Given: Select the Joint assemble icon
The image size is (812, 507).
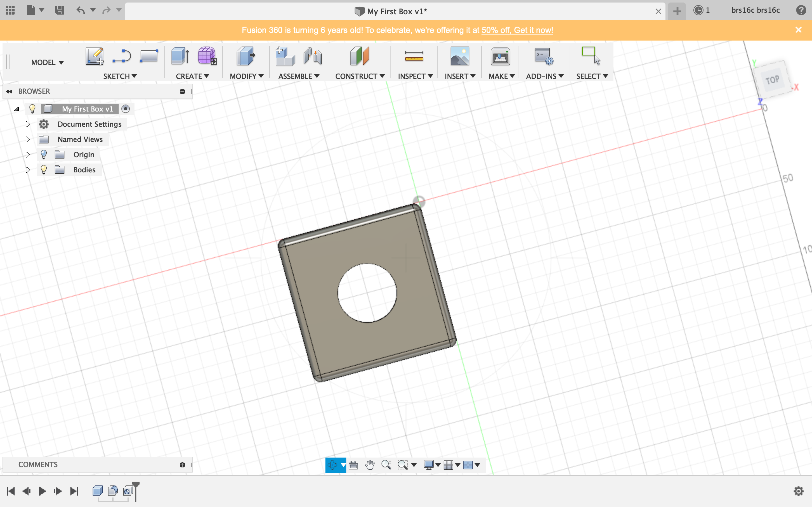Looking at the screenshot, I should point(312,56).
